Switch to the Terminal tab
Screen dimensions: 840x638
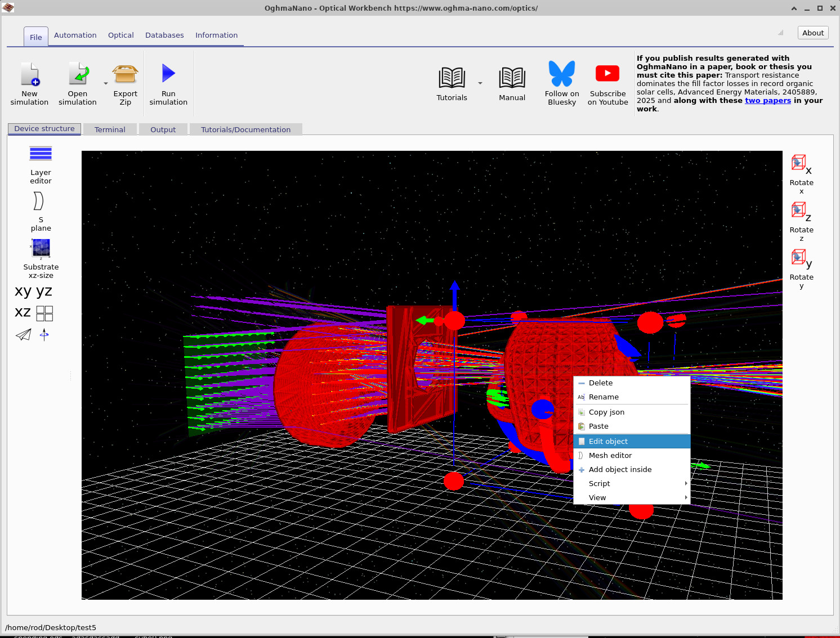[x=110, y=129]
